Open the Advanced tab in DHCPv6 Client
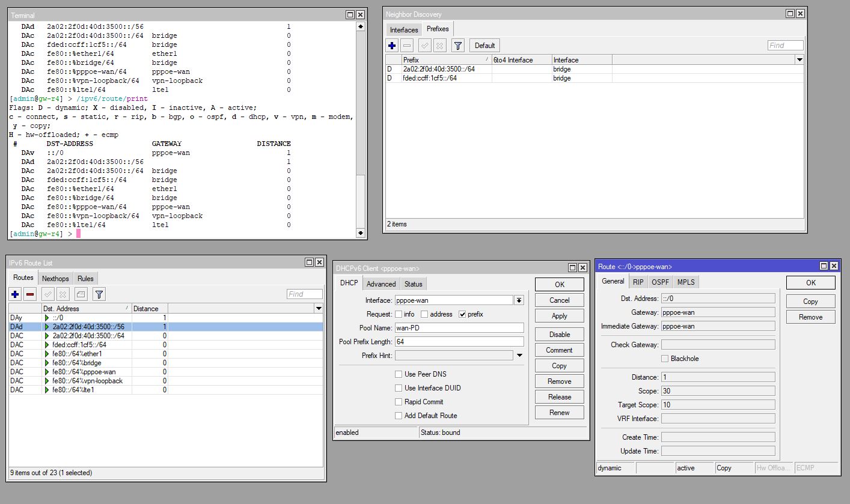This screenshot has width=850, height=504. pos(381,284)
